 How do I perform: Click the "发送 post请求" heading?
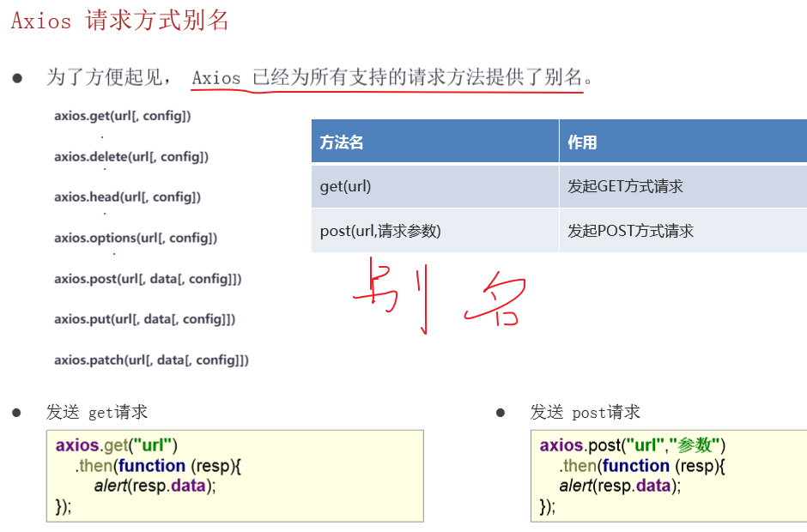(x=585, y=413)
